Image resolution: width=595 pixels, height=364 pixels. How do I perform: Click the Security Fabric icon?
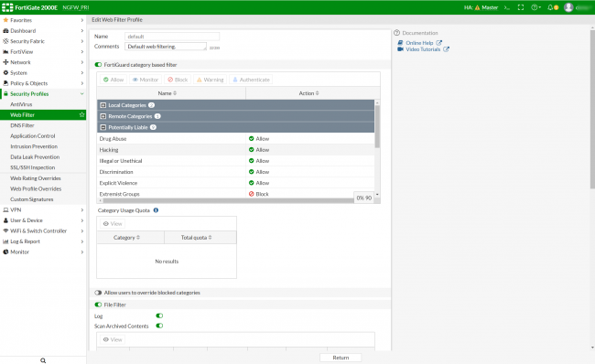point(5,41)
